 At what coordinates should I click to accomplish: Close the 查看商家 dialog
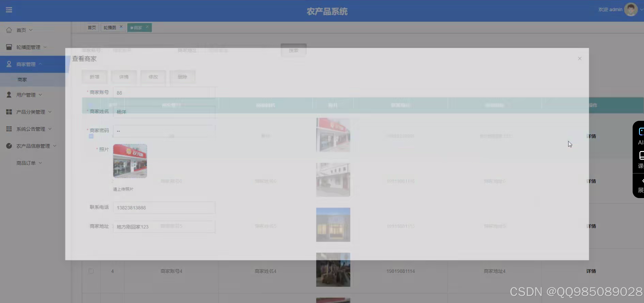pos(579,58)
